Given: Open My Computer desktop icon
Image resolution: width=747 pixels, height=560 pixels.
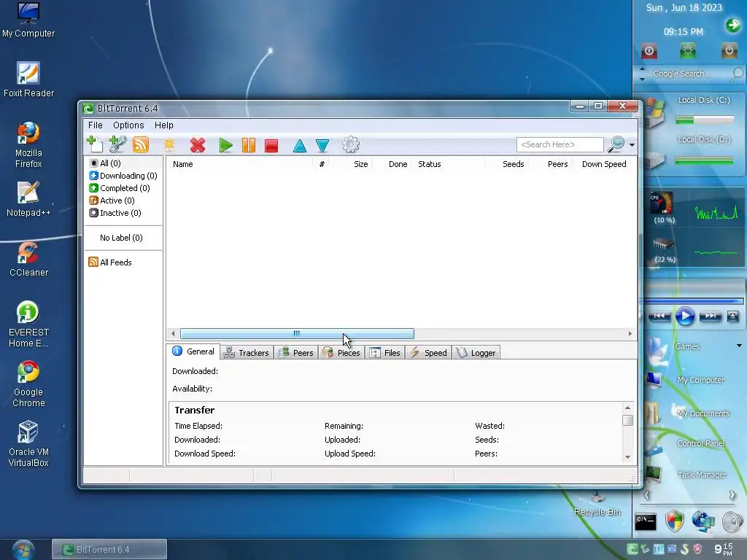Looking at the screenshot, I should (x=28, y=20).
